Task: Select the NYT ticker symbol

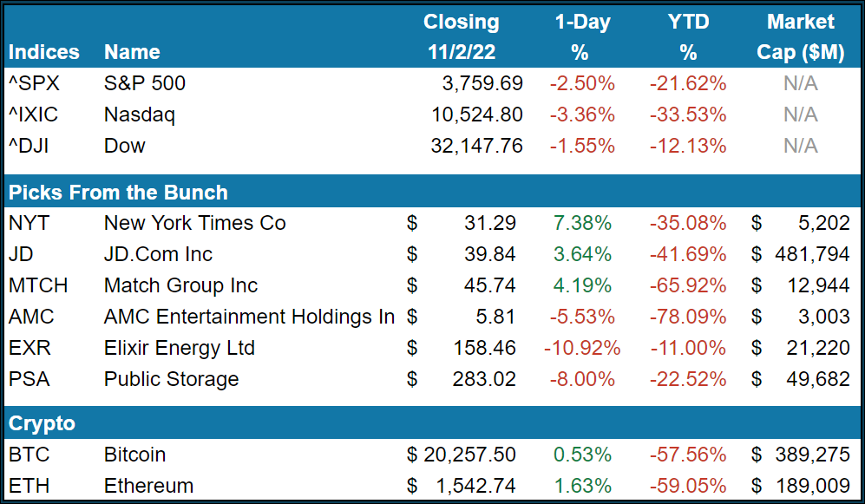Action: pos(29,223)
